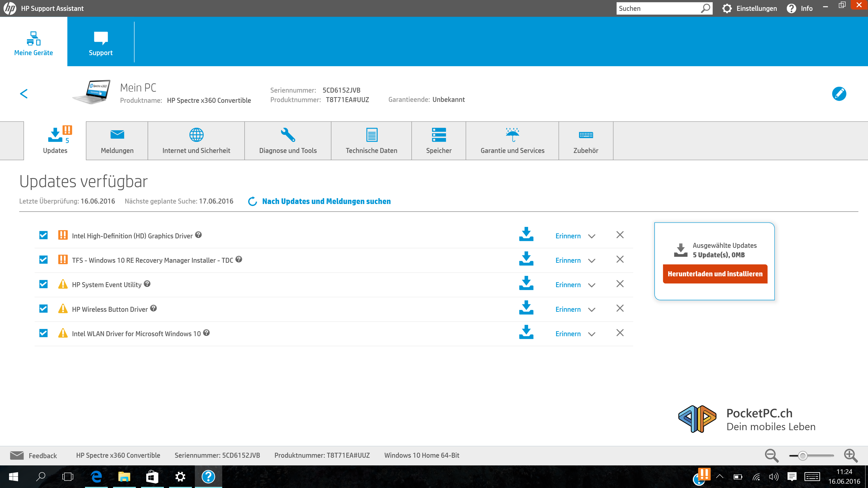The width and height of the screenshot is (868, 488).
Task: Click the search magnifier in Suchen box
Action: 705,8
